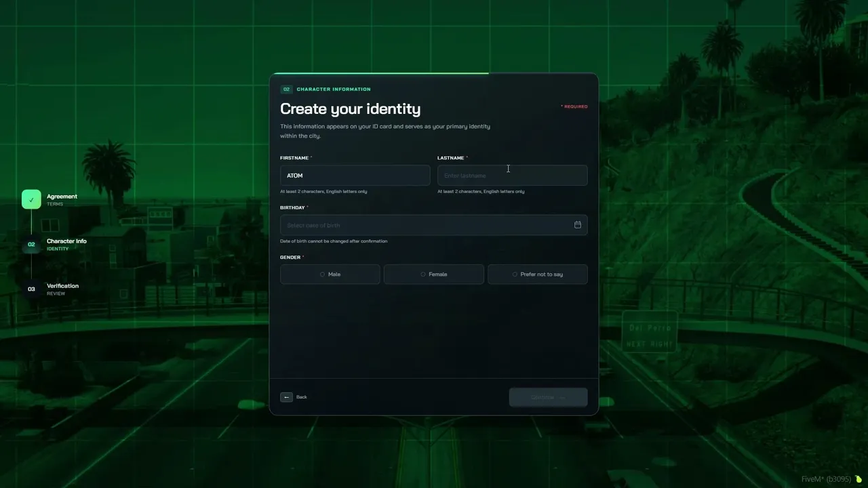Click the LASTNAME field label
This screenshot has width=868, height=488.
453,158
